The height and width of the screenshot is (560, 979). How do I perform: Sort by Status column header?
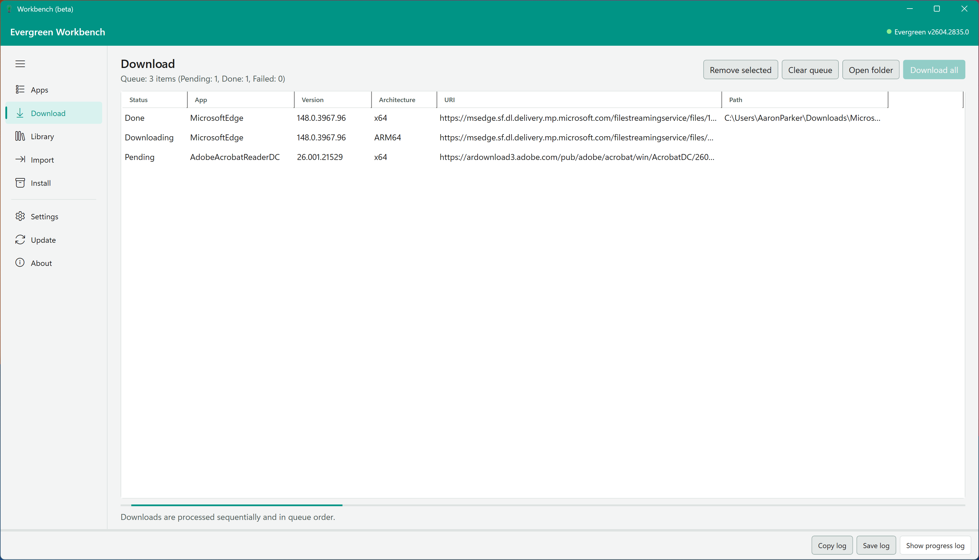[154, 100]
